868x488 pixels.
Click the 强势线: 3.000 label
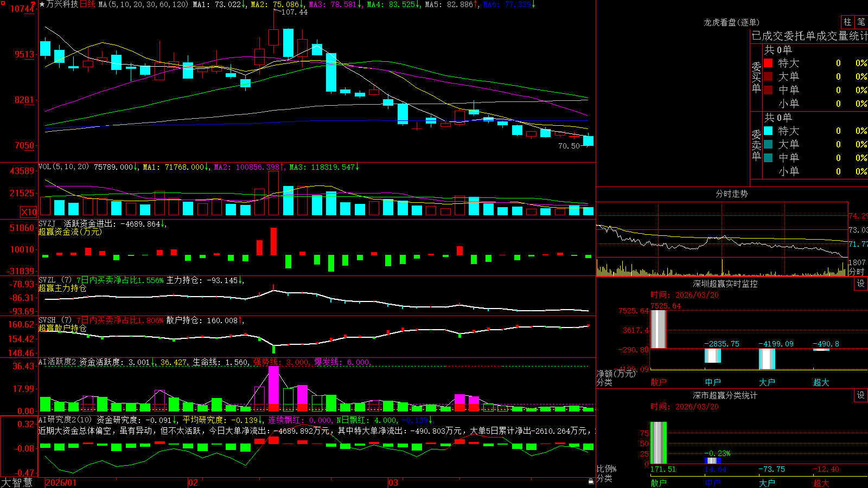(282, 362)
